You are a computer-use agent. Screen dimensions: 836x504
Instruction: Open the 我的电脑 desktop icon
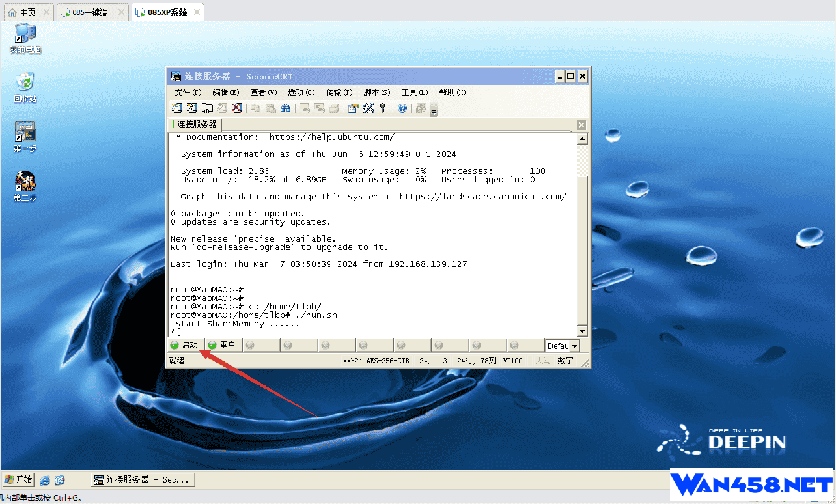click(25, 38)
